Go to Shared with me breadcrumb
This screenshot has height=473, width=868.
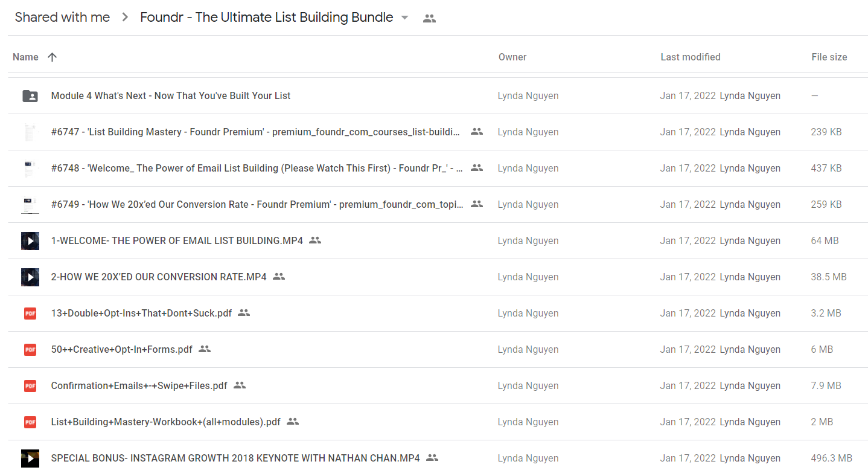[x=62, y=18]
